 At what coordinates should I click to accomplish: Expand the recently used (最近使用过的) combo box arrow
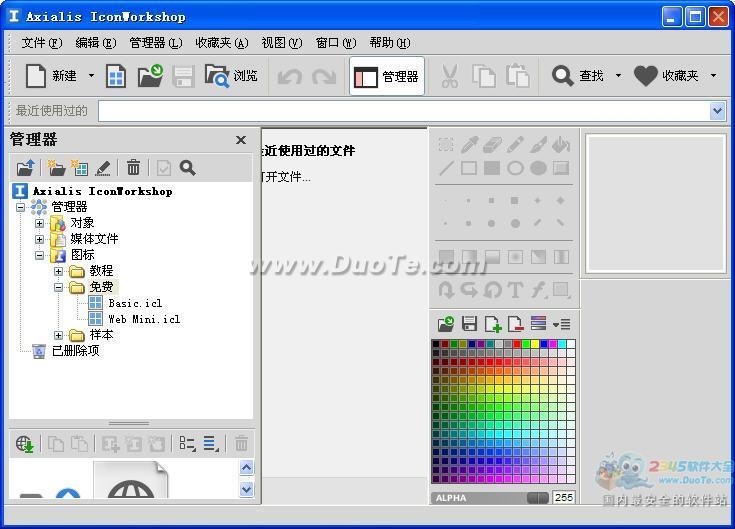(718, 111)
